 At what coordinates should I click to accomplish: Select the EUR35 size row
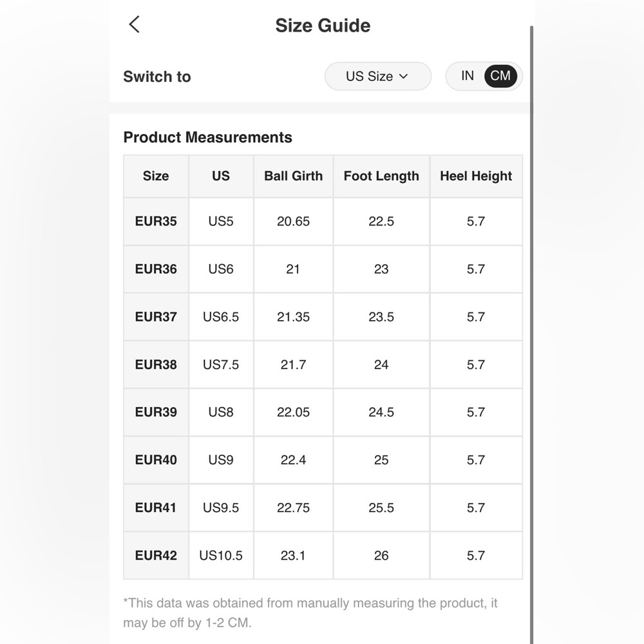pyautogui.click(x=323, y=222)
